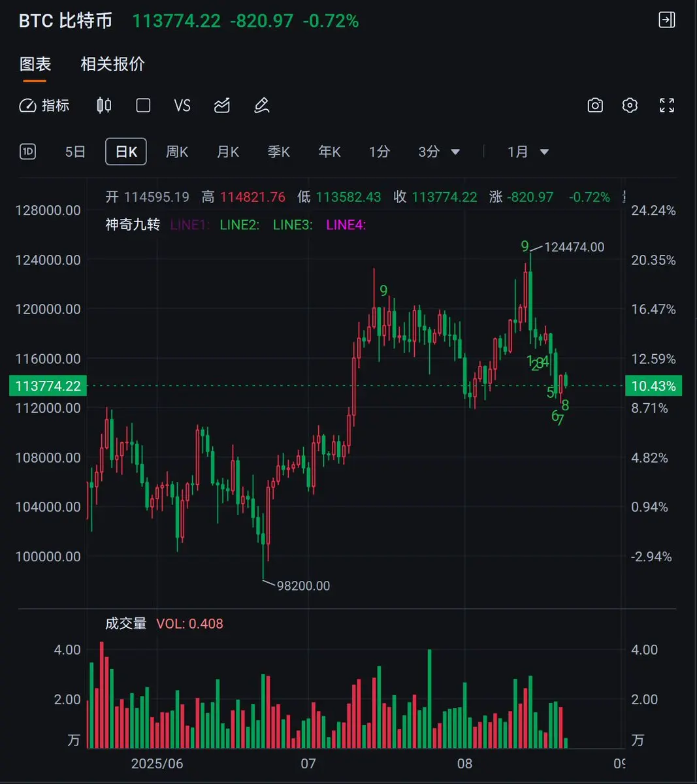Expand the 3分 minute interval dropdown

pos(439,152)
